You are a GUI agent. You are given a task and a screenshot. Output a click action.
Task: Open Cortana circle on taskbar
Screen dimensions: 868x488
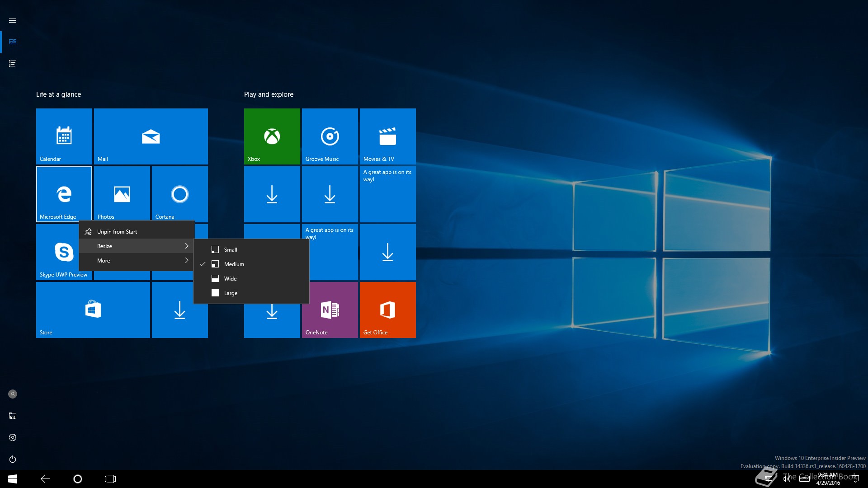pos(78,479)
